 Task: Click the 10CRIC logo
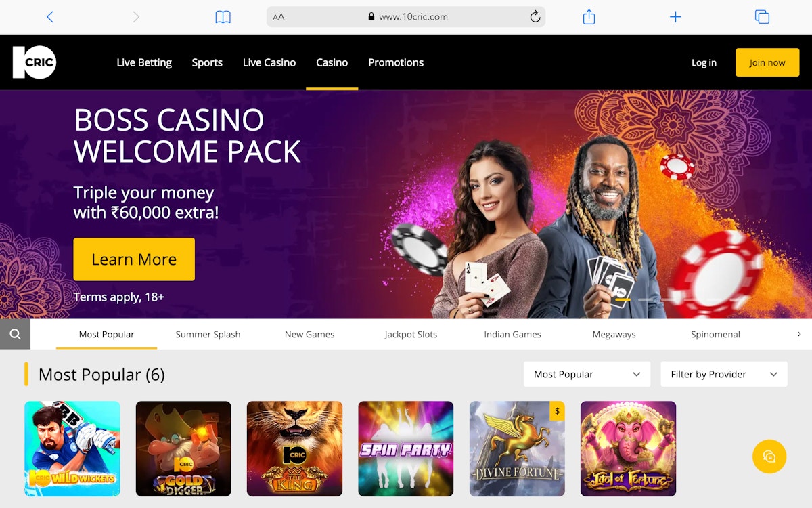pos(35,62)
